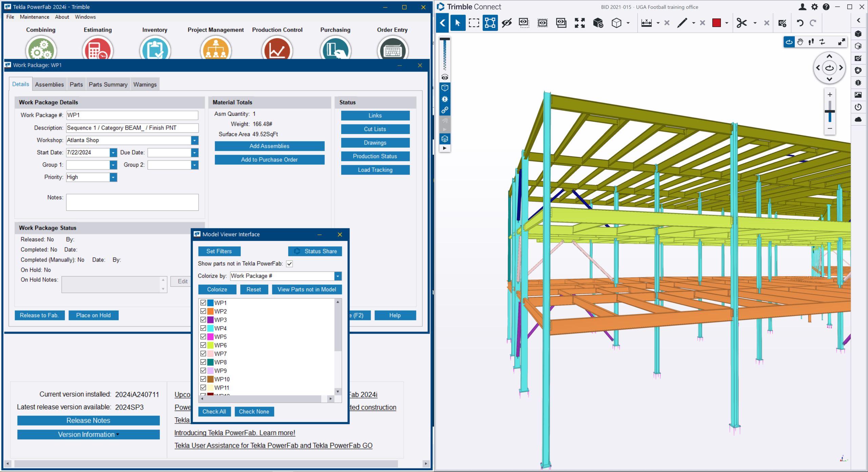Open the cloud icon in right sidebar
Screen dimensions: 868x472
coord(858,119)
